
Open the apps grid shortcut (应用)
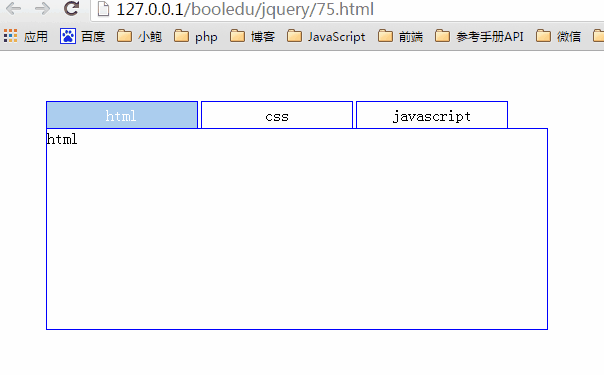pyautogui.click(x=26, y=37)
